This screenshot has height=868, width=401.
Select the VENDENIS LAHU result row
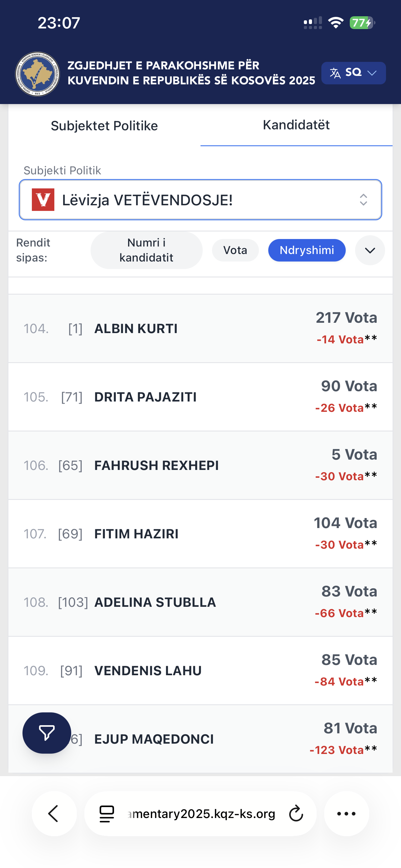[200, 671]
